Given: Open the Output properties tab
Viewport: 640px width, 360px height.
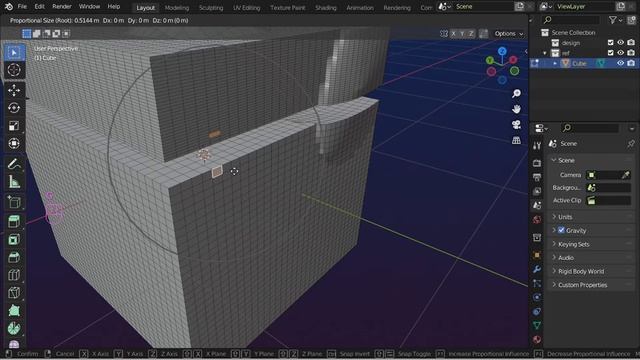Looking at the screenshot, I should pyautogui.click(x=537, y=177).
